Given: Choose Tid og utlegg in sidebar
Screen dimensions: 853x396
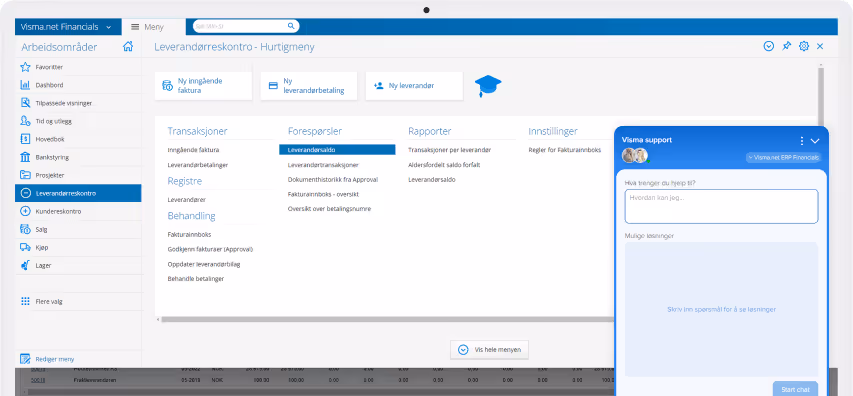Looking at the screenshot, I should click(78, 121).
